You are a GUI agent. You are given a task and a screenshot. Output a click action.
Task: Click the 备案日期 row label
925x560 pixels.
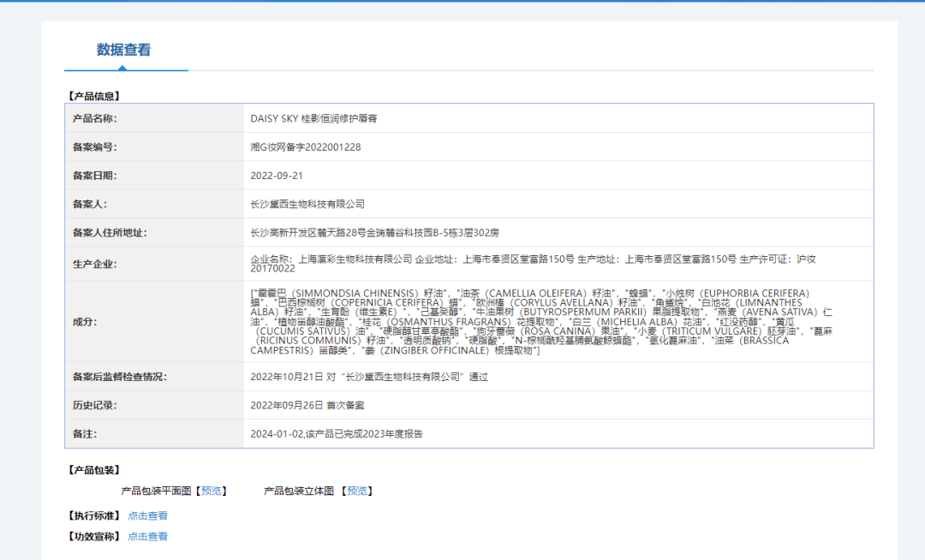[94, 176]
